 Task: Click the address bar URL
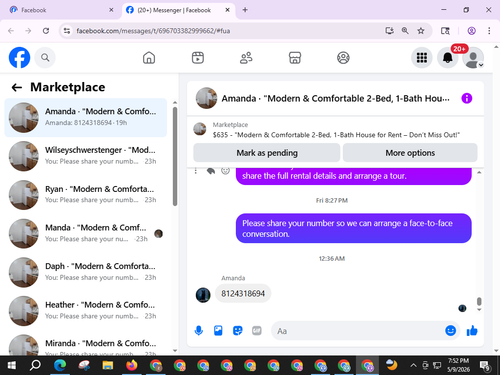153,31
